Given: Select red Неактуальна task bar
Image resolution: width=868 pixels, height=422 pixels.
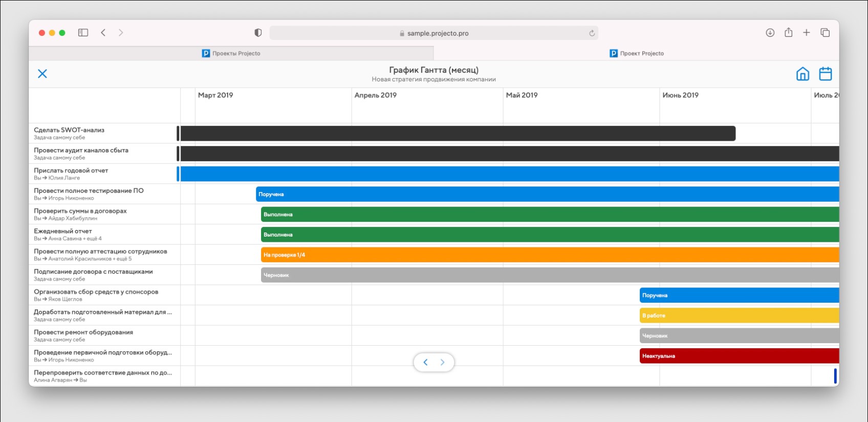Looking at the screenshot, I should pos(740,356).
